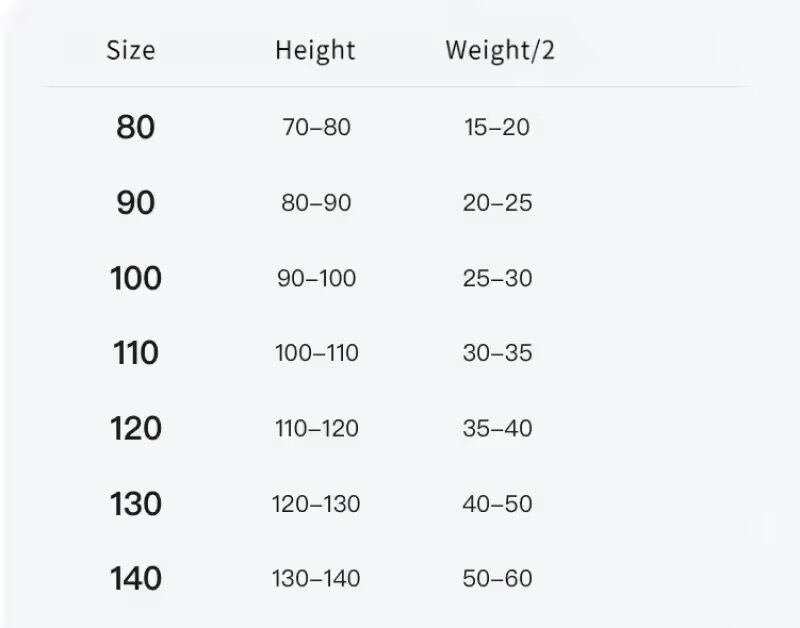
Task: Choose size 100 in the Size column
Action: coord(136,278)
